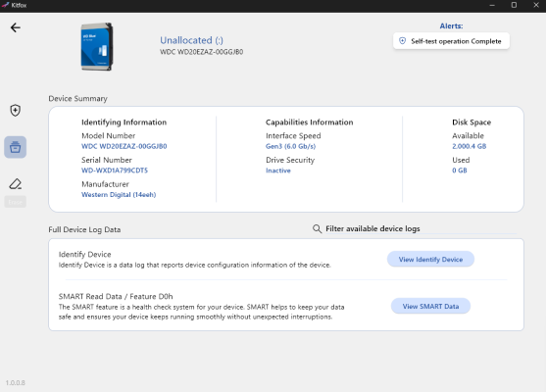Image resolution: width=546 pixels, height=392 pixels.
Task: Click the available space value 2,000.4 GB
Action: 469,146
